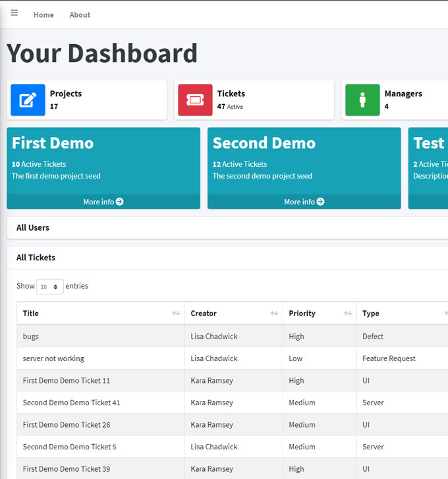Select the 'bugs' ticket row
The width and height of the screenshot is (448, 479).
click(31, 336)
